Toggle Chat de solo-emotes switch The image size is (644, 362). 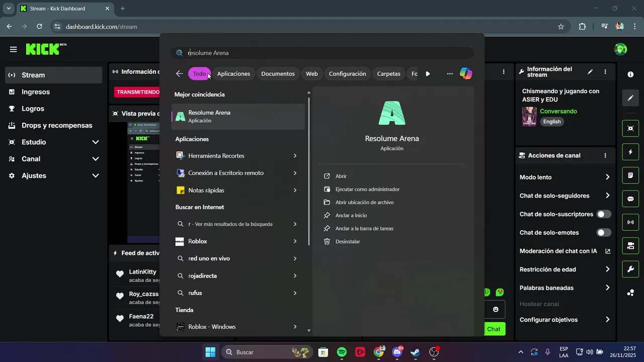(x=604, y=232)
